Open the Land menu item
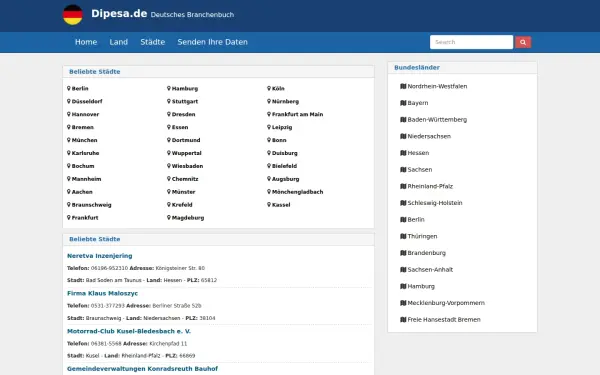Viewport: 600px width, 375px height. [x=119, y=42]
